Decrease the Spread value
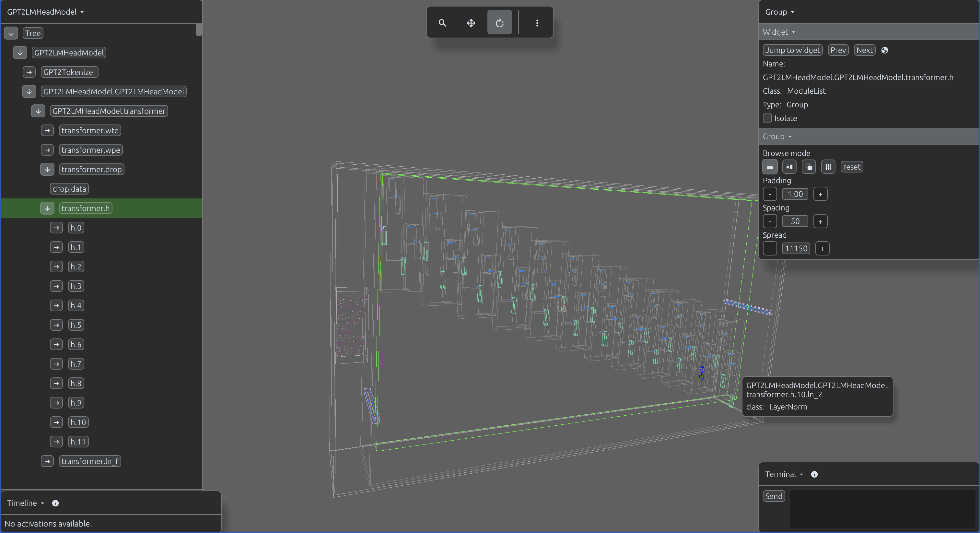This screenshot has width=980, height=533. (x=770, y=249)
